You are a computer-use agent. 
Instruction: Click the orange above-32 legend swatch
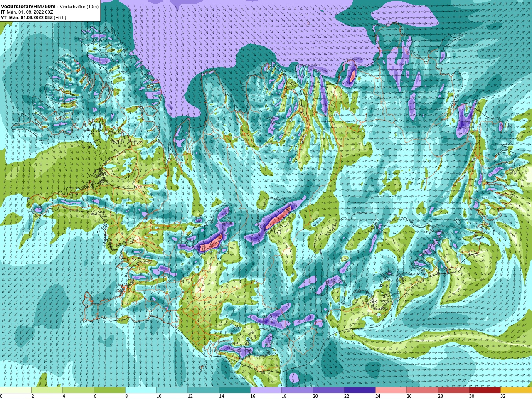517,390
